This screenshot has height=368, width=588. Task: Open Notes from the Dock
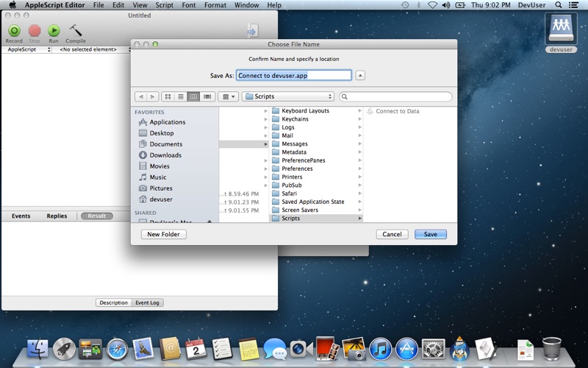[x=248, y=349]
